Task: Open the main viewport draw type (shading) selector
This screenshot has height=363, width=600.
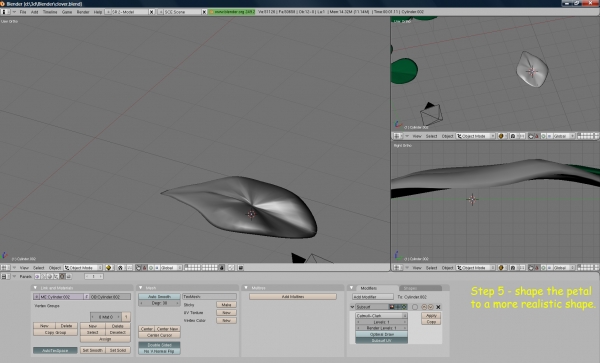Action: click(x=109, y=268)
